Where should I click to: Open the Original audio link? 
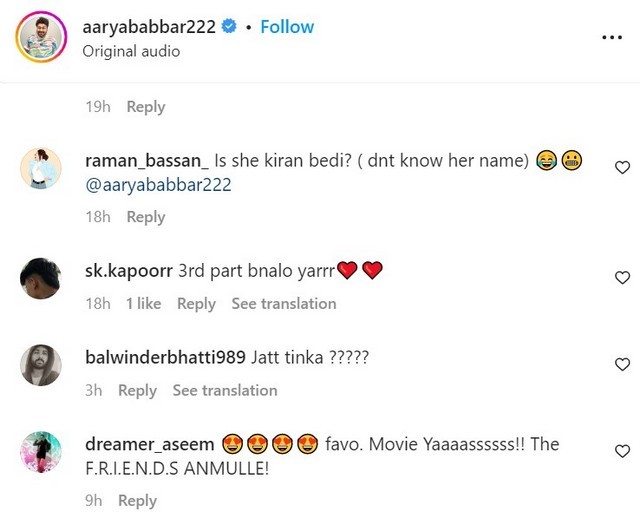tap(131, 51)
